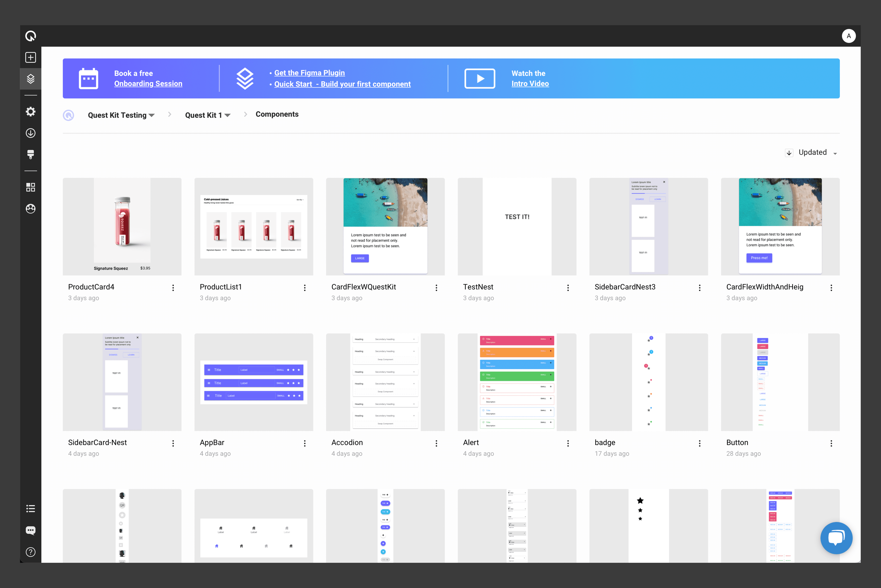
Task: Open the TestNest component thumbnail
Action: pyautogui.click(x=517, y=226)
